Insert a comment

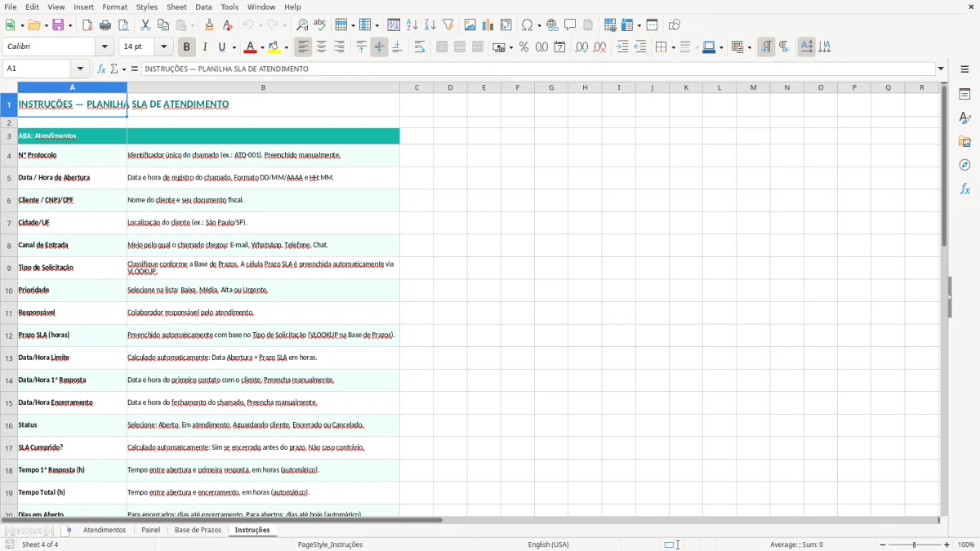pyautogui.click(x=570, y=25)
